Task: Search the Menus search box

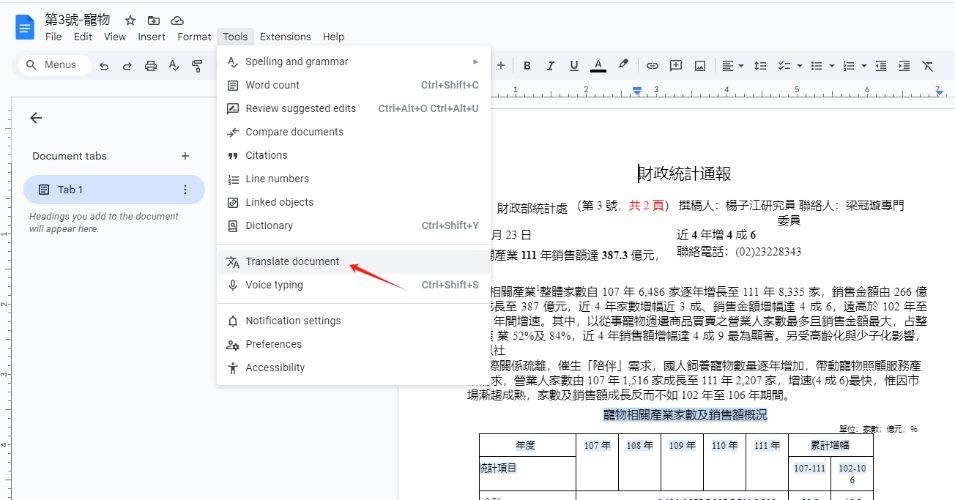Action: tap(55, 65)
